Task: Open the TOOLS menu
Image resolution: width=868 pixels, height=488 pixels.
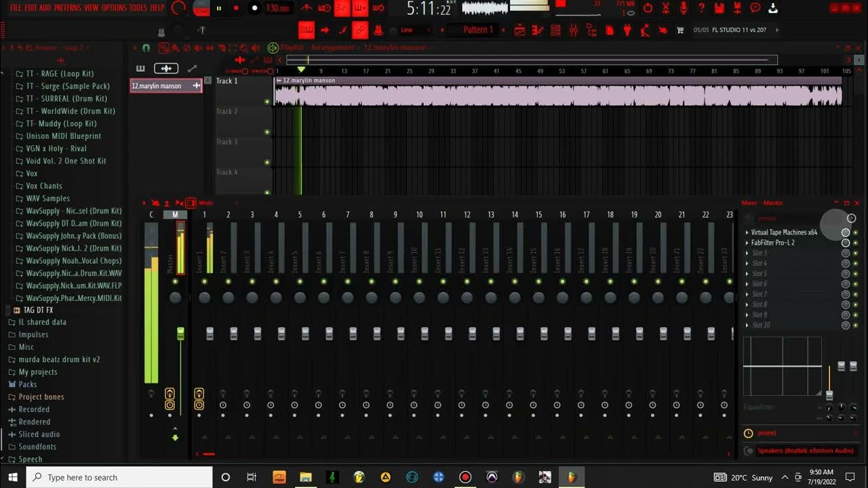Action: pyautogui.click(x=138, y=7)
